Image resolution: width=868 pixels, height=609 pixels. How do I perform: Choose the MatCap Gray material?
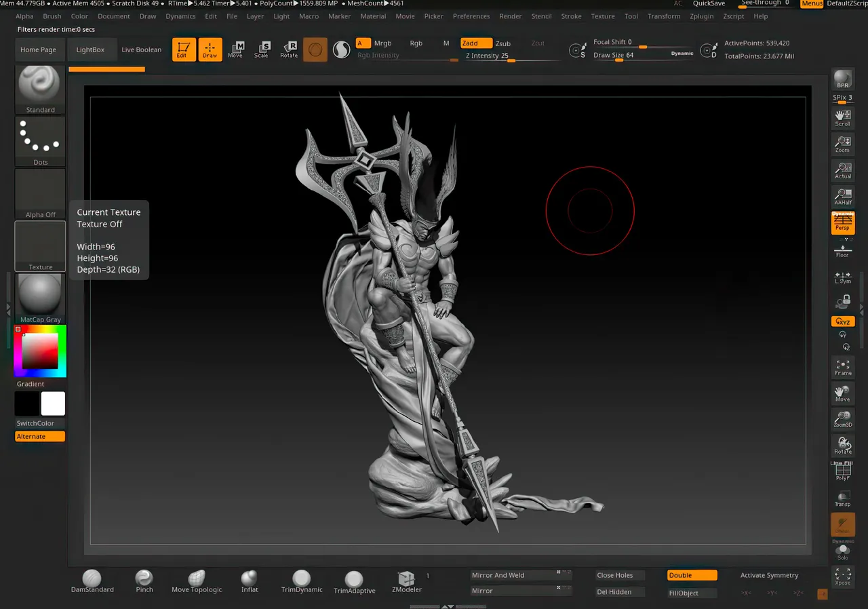tap(40, 298)
